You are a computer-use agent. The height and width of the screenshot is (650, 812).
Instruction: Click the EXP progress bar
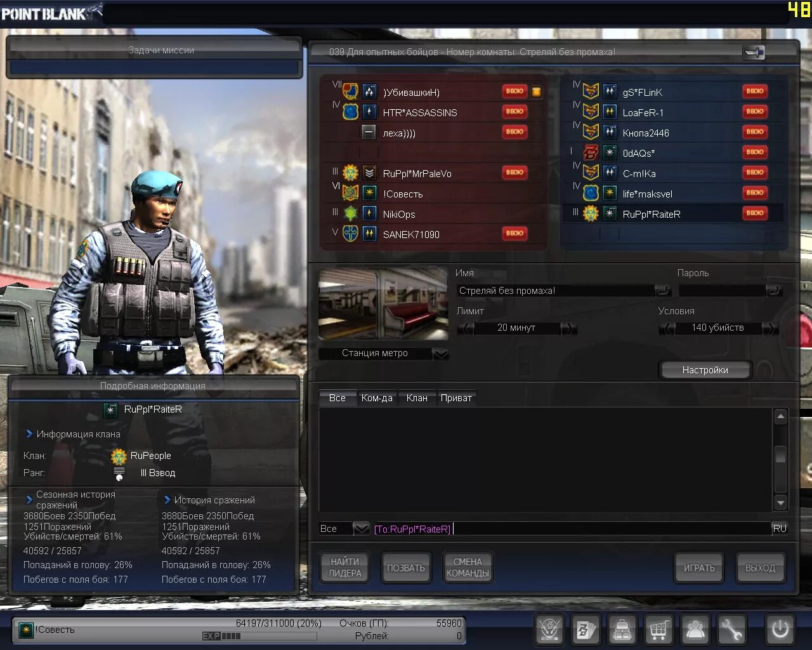click(259, 636)
